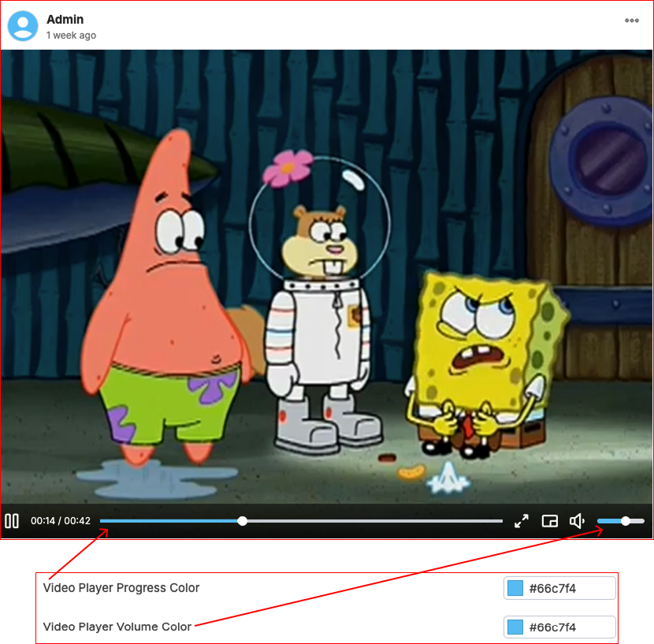
Task: Seek back on the played blue progress track
Action: pos(165,521)
